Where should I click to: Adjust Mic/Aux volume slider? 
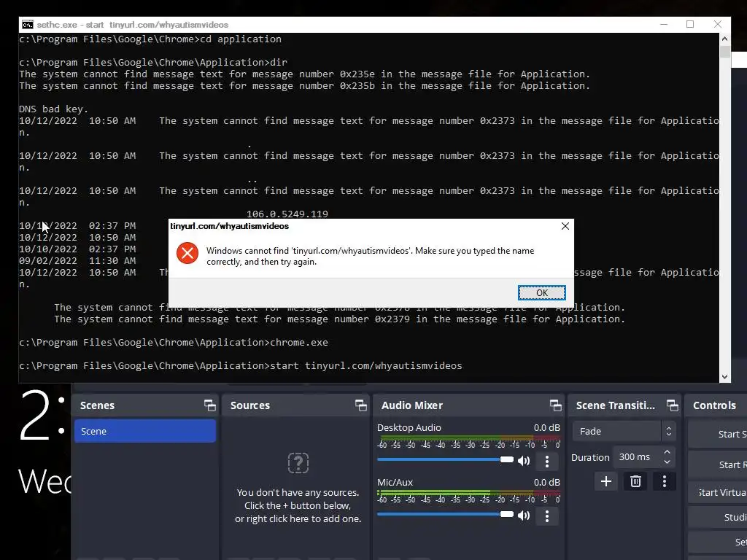(446, 514)
